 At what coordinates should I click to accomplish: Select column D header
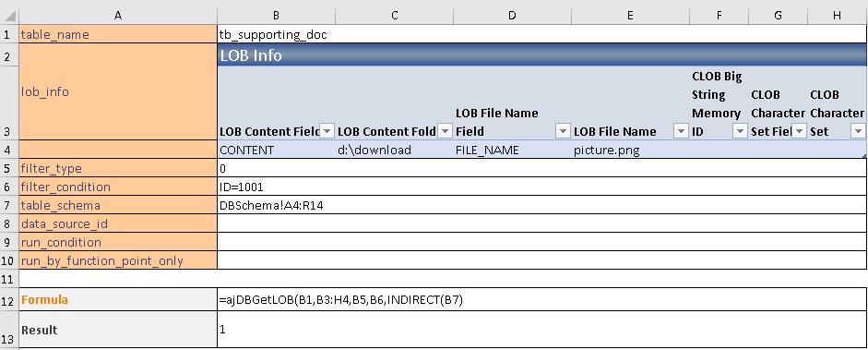(x=512, y=16)
